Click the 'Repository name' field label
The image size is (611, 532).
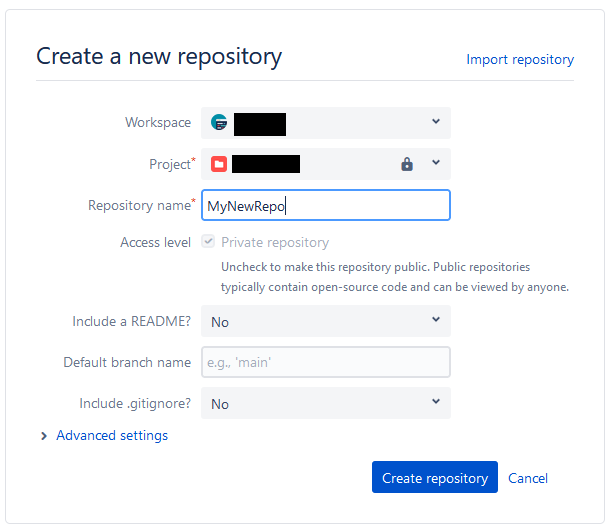click(x=138, y=205)
